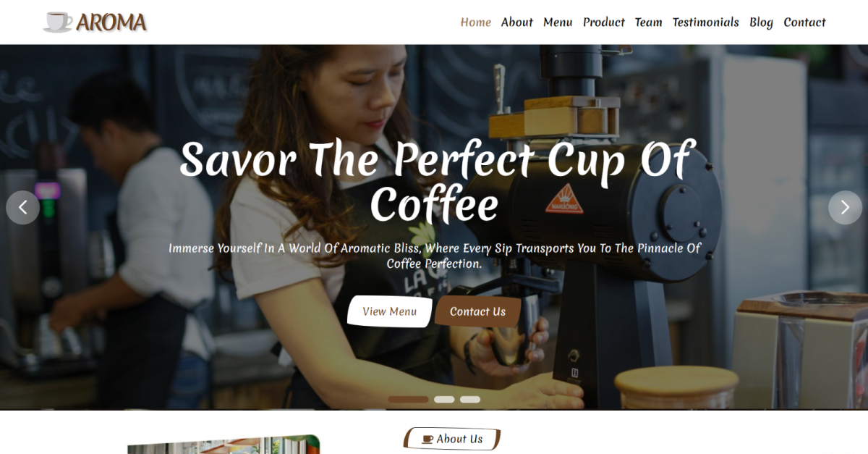This screenshot has width=868, height=454.
Task: Click the coffee cup logo icon
Action: (x=58, y=22)
